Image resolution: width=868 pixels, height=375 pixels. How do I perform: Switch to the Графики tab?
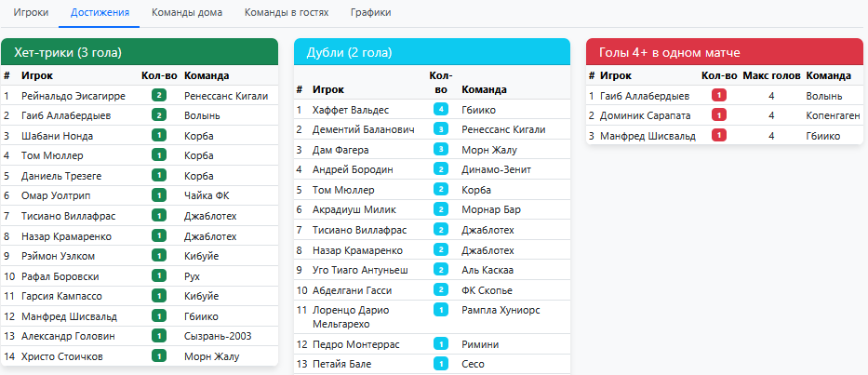pos(370,13)
